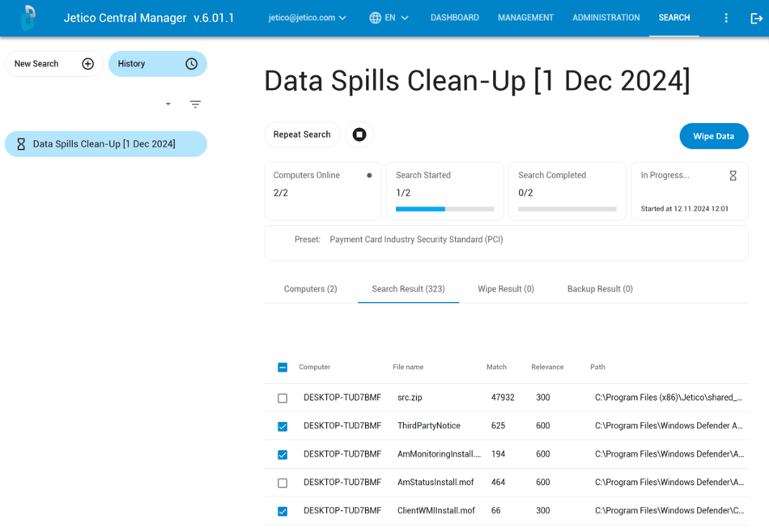Sort by the Relevance column header

pos(547,367)
